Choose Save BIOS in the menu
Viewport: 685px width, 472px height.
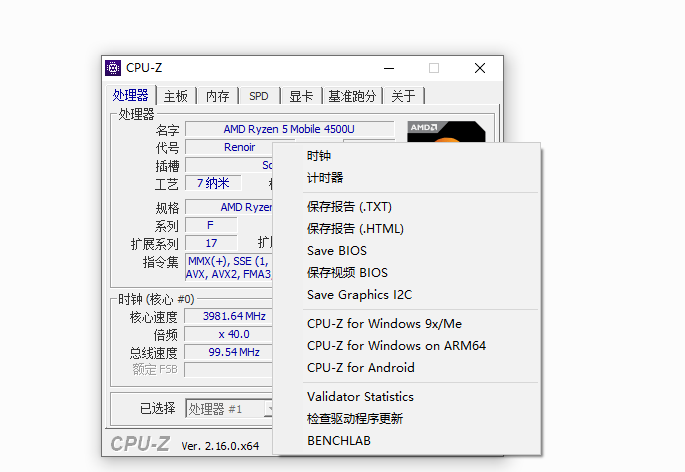pyautogui.click(x=407, y=250)
